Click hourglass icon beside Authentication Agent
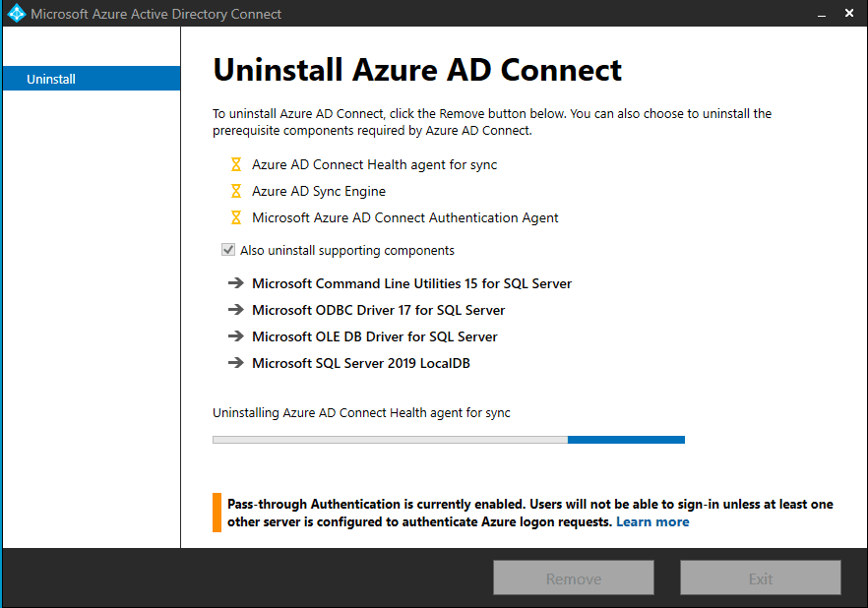 (x=236, y=217)
